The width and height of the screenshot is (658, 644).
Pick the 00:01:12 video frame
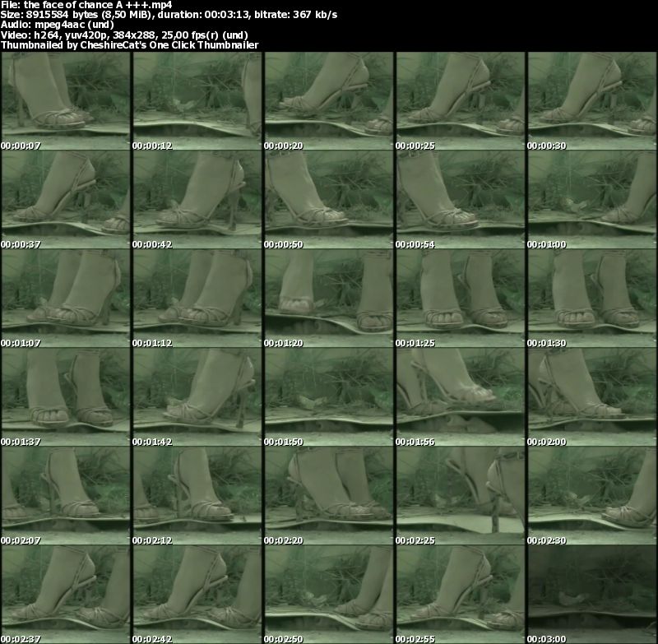[197, 299]
